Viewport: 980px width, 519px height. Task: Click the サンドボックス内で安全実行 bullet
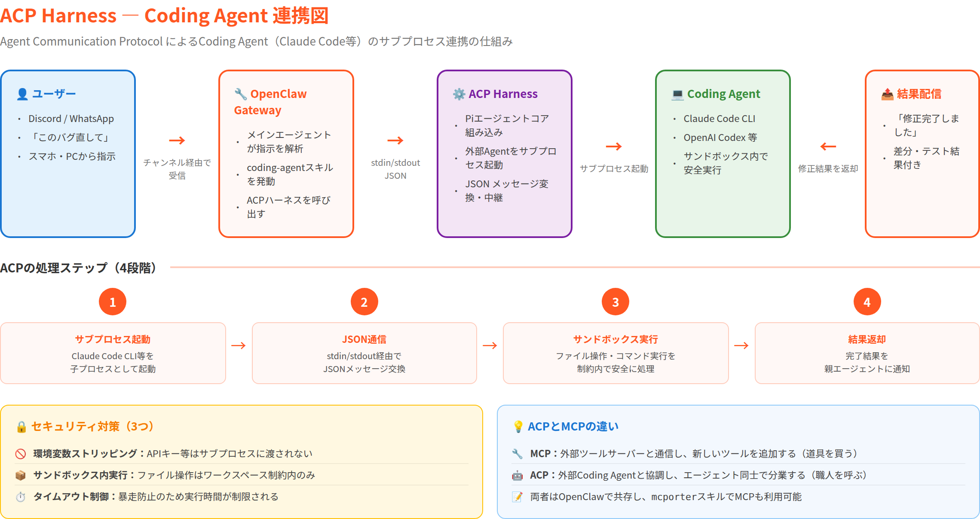point(726,163)
